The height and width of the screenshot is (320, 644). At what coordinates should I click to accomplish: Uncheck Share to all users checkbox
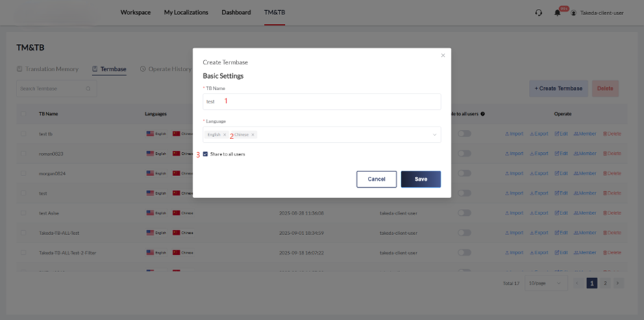click(206, 154)
